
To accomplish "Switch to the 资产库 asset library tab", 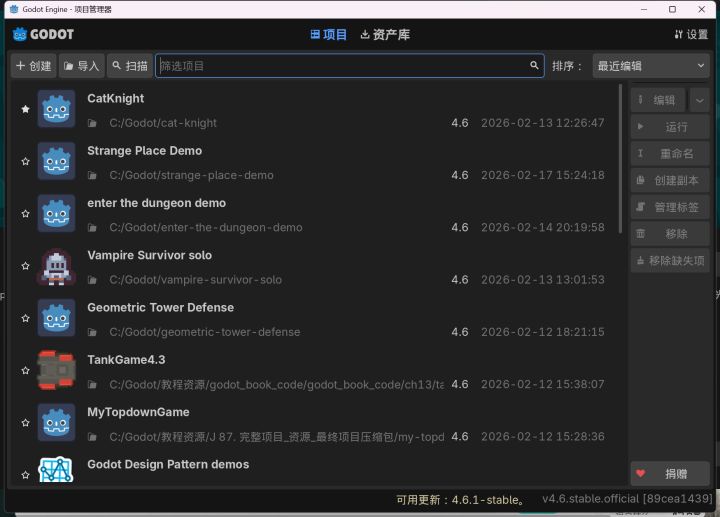I will pyautogui.click(x=384, y=34).
